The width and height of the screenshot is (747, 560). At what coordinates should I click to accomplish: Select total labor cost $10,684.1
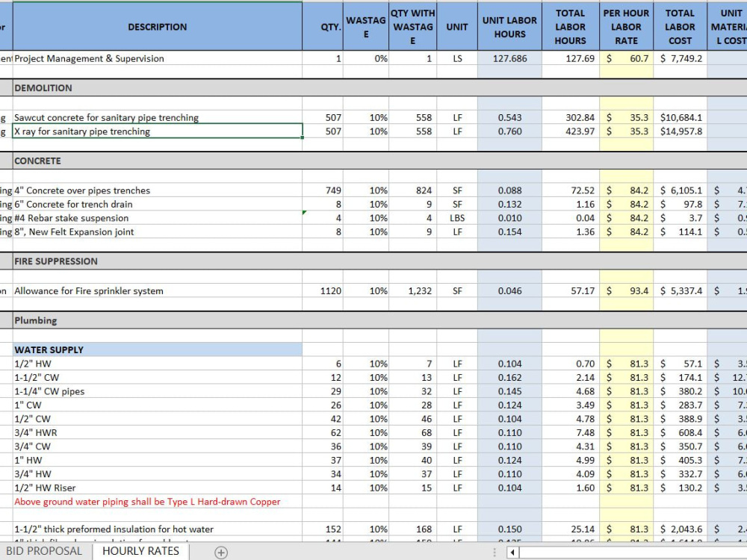(680, 117)
